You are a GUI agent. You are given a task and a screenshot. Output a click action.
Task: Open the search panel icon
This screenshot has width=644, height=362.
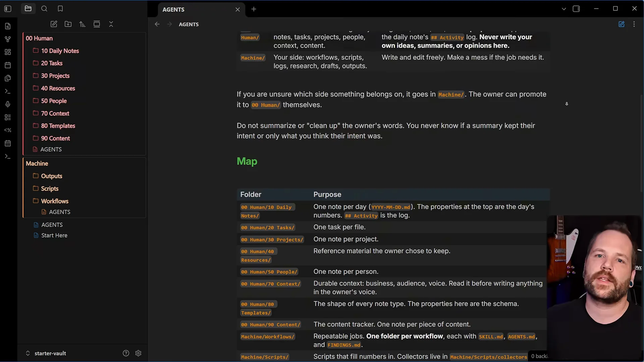pos(44,9)
